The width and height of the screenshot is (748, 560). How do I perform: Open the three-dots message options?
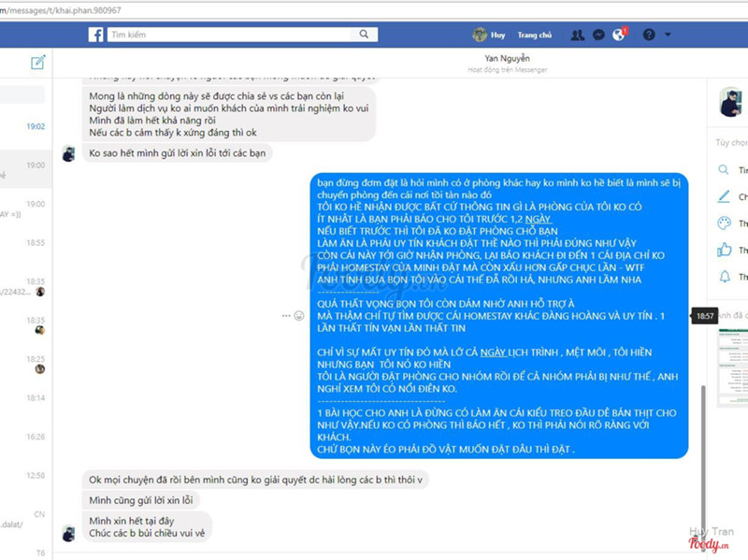point(286,316)
